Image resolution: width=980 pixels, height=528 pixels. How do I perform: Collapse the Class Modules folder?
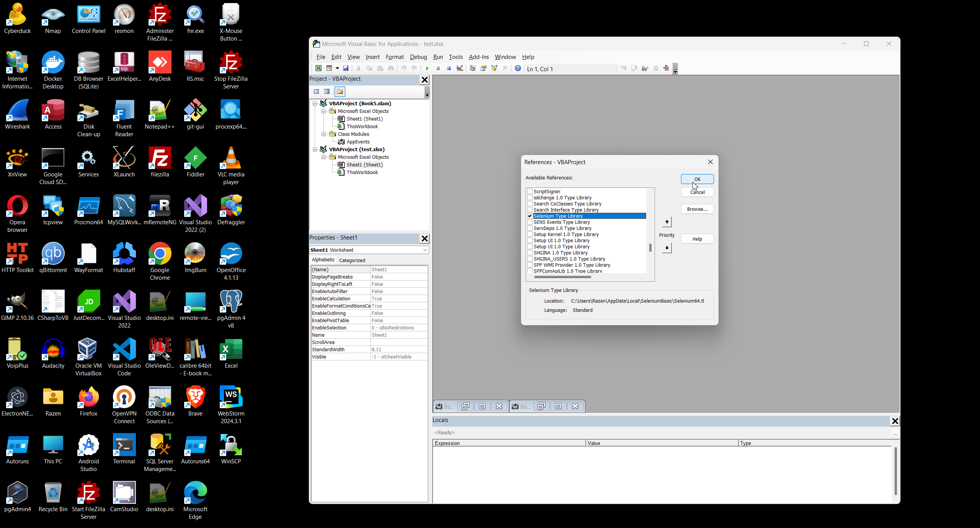tap(324, 134)
